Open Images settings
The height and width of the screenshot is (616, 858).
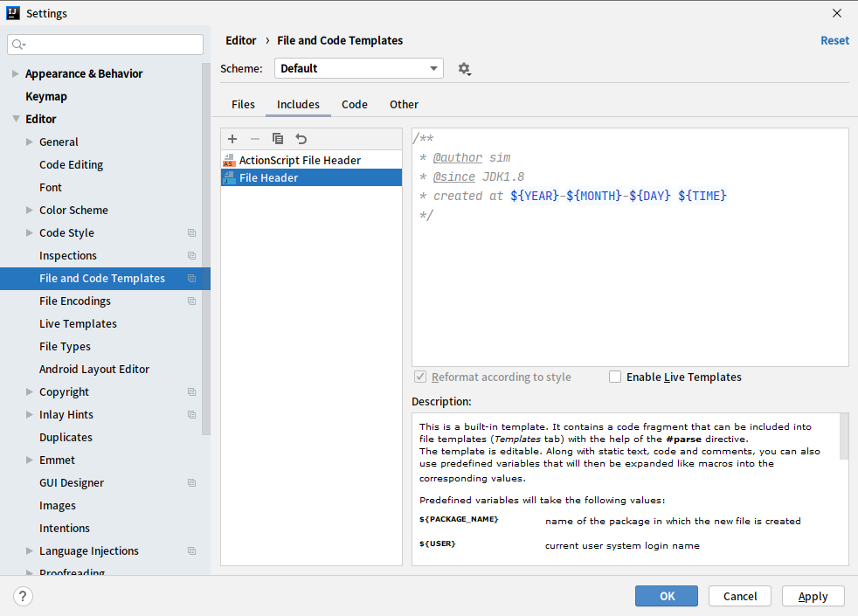click(x=58, y=506)
